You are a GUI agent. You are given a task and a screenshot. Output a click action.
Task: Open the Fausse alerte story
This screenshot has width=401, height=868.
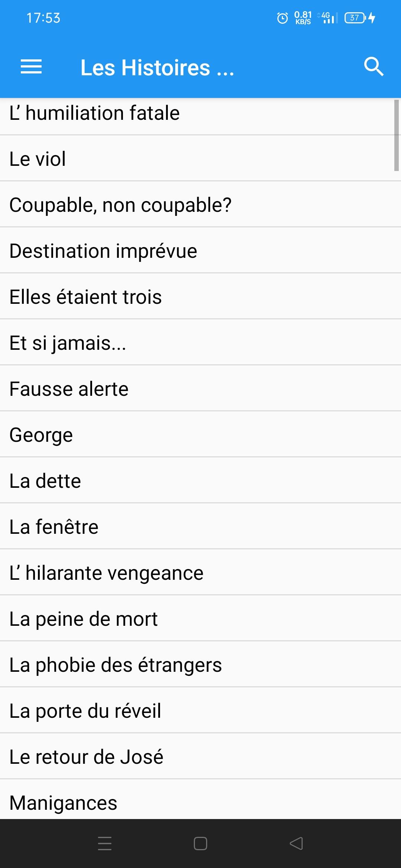[200, 388]
